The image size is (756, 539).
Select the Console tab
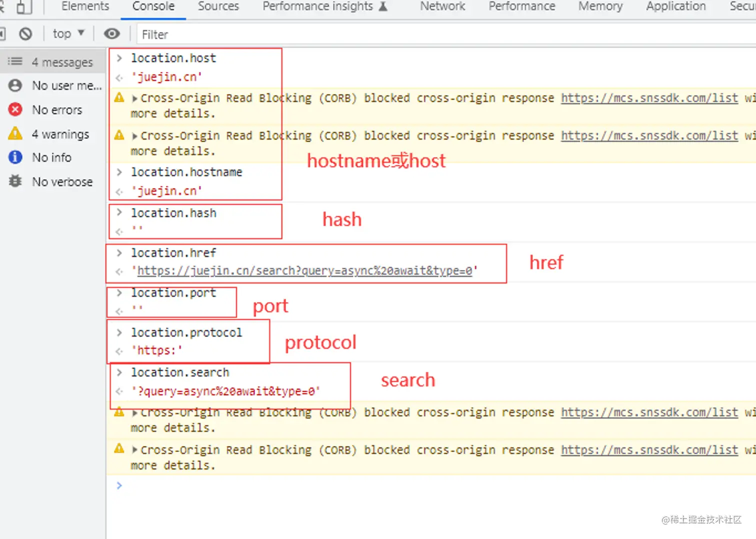pos(153,6)
